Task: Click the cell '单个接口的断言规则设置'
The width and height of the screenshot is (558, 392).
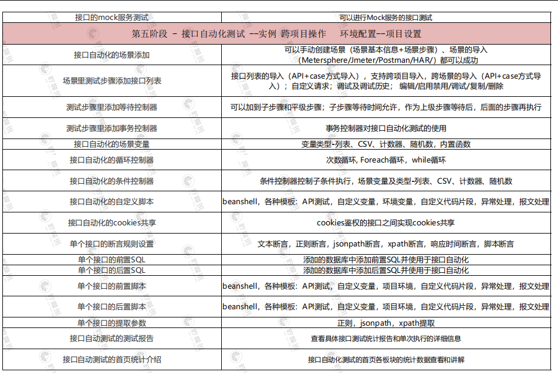Action: (111, 244)
